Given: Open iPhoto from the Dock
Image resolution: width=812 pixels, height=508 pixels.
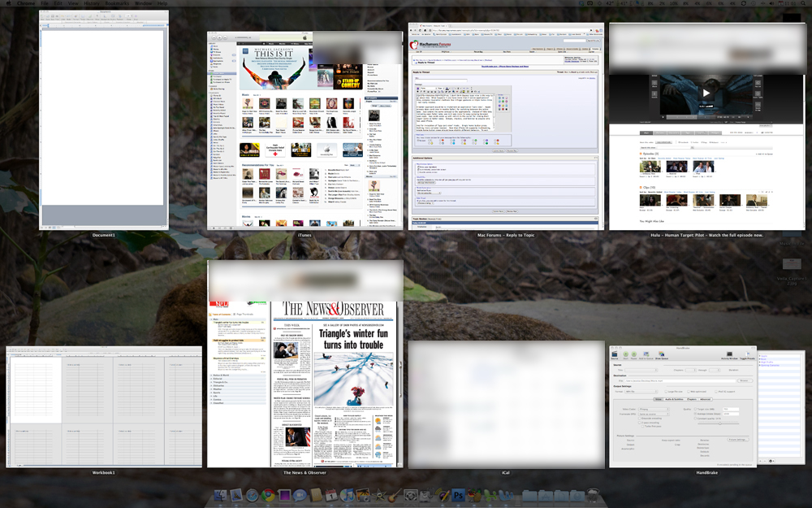Looking at the screenshot, I should coord(363,495).
